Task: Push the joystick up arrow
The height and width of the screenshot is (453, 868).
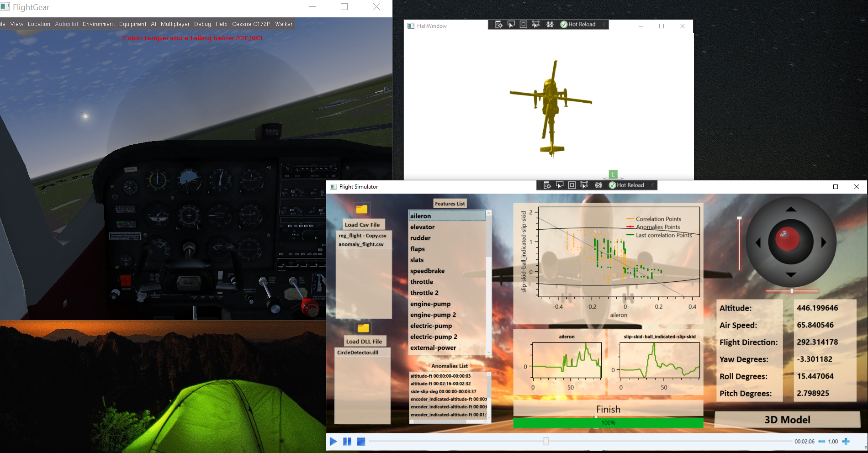Action: click(x=791, y=209)
